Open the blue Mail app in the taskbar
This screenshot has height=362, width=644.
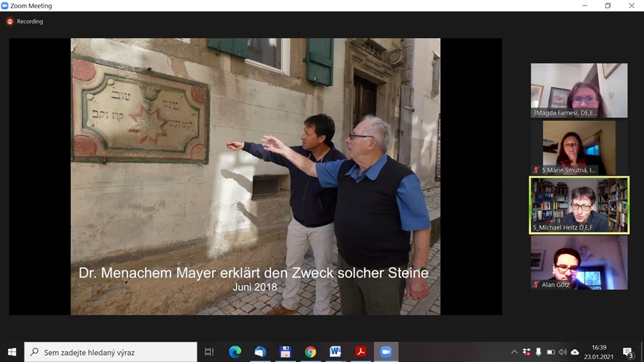point(260,352)
